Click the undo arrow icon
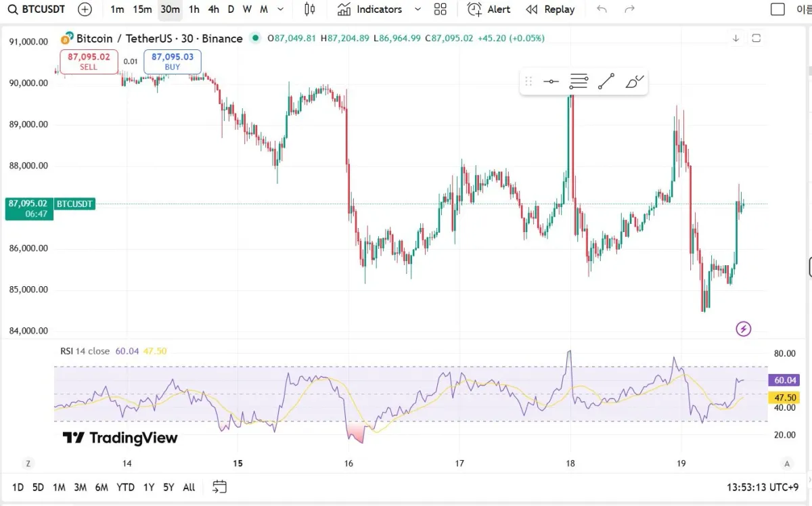Screen dimensions: 812x506 coord(602,9)
